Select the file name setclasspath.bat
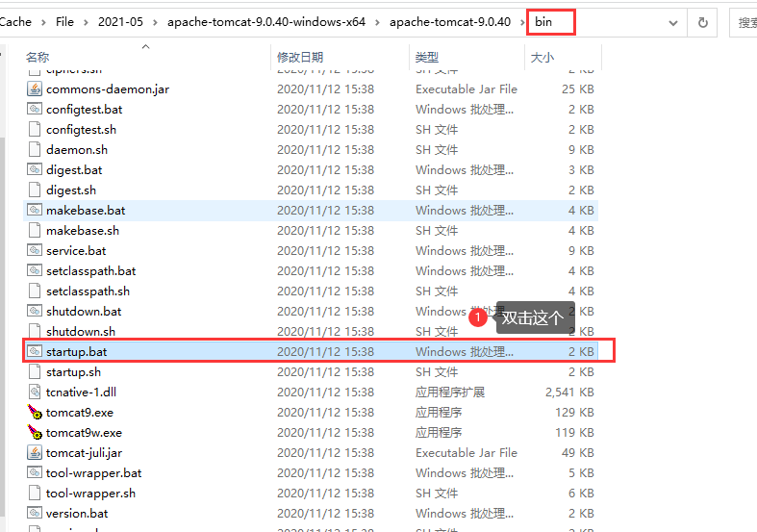 click(90, 271)
